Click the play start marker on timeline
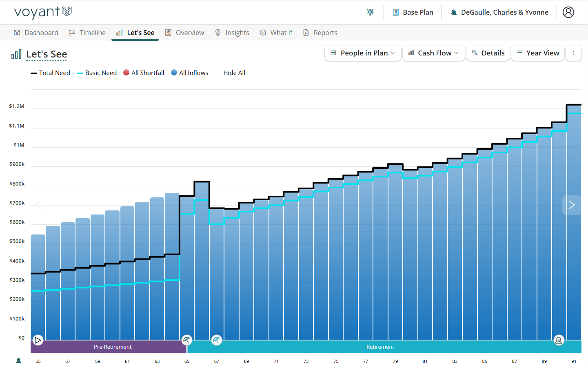The height and width of the screenshot is (367, 588). pos(38,340)
